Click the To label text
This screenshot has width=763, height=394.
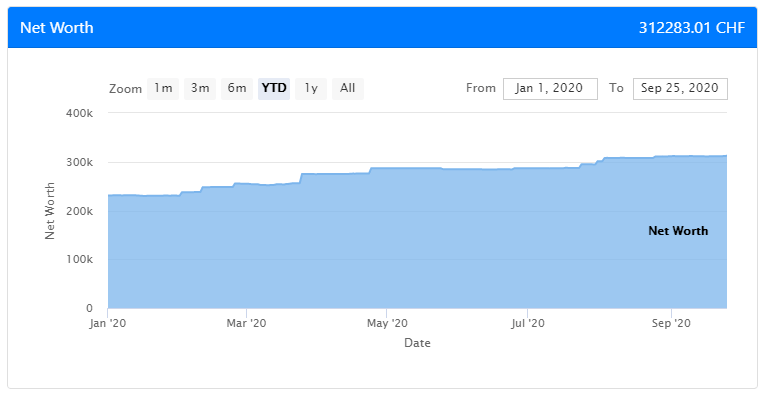pos(616,88)
